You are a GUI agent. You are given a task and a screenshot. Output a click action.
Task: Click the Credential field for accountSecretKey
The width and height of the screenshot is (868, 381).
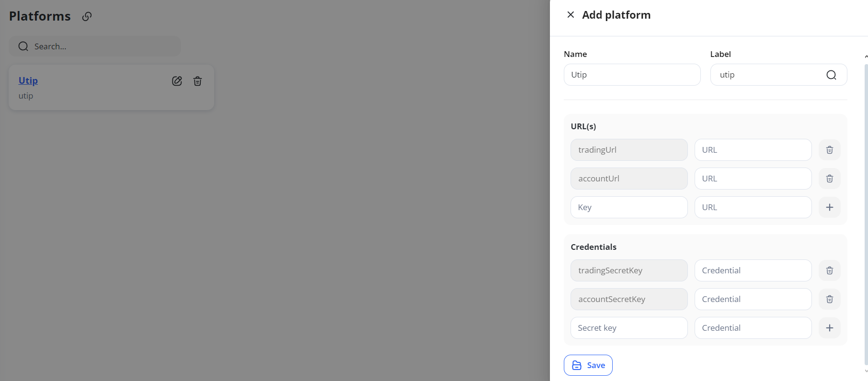pyautogui.click(x=753, y=299)
